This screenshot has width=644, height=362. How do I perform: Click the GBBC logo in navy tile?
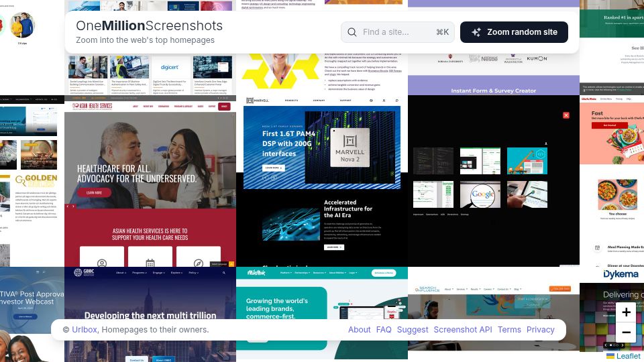click(x=85, y=272)
